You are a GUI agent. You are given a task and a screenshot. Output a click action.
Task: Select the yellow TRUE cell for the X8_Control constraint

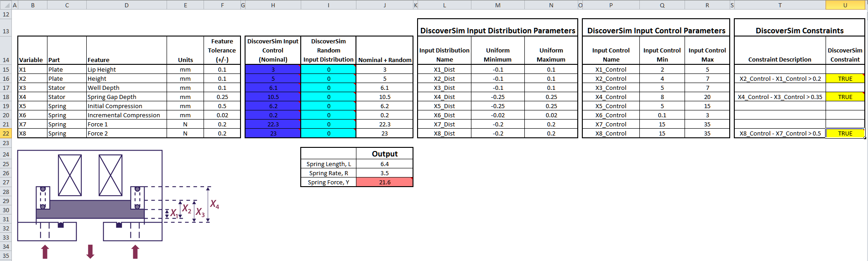845,133
